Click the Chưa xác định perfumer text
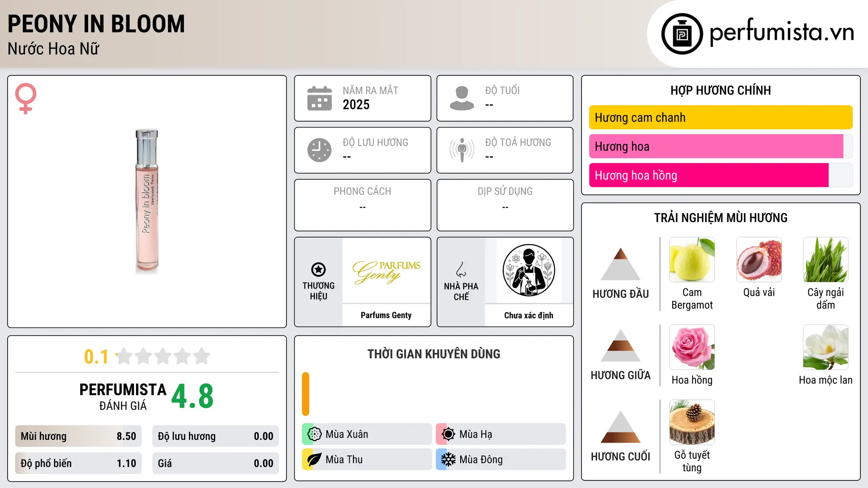The height and width of the screenshot is (488, 868). click(x=529, y=315)
